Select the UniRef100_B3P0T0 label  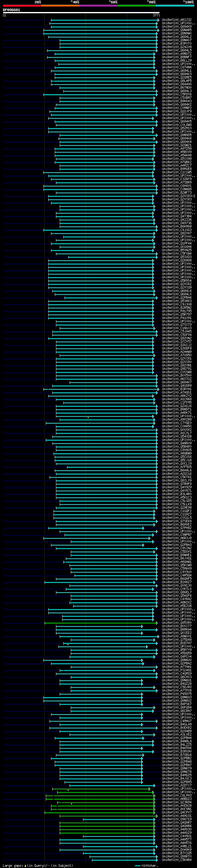[x=177, y=43]
